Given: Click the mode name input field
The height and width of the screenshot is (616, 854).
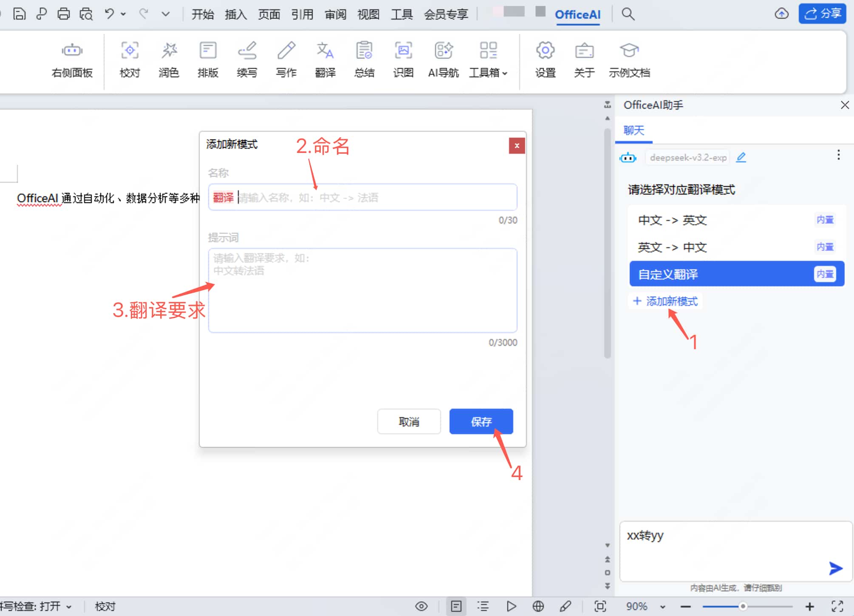Looking at the screenshot, I should [x=362, y=197].
